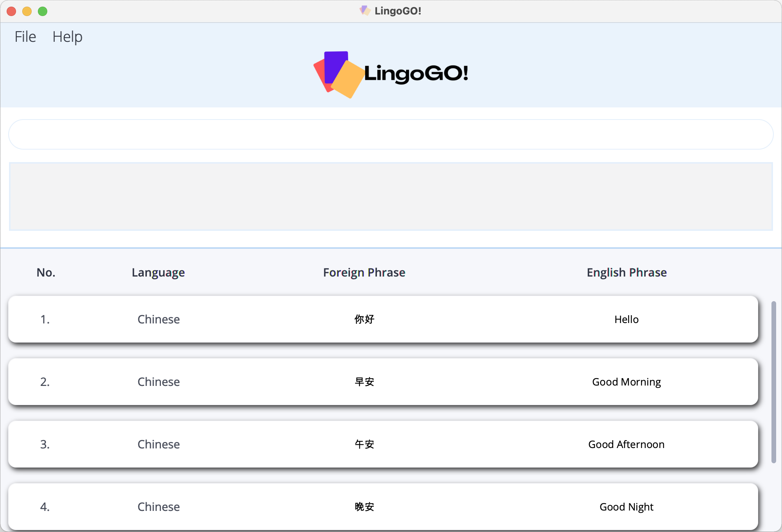Screen dimensions: 782x532
Task: Select the Good Night flashcard
Action: click(383, 507)
